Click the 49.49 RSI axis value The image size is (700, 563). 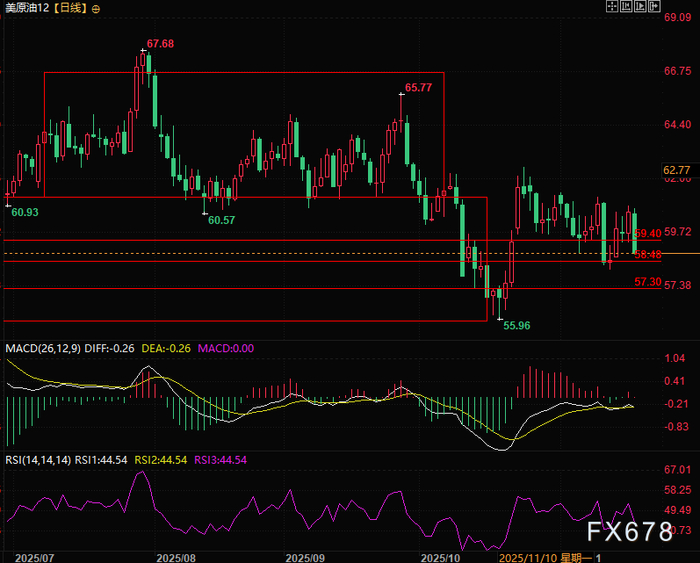(x=678, y=510)
